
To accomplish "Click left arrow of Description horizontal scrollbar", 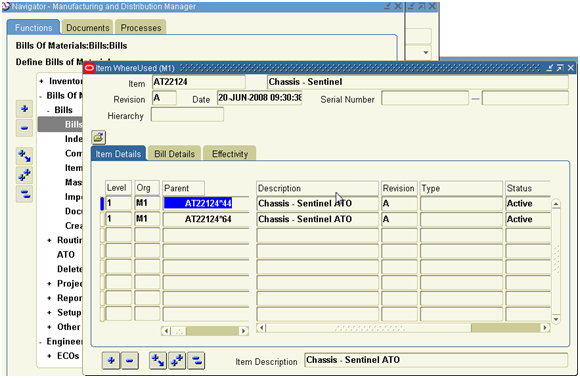I will point(261,328).
